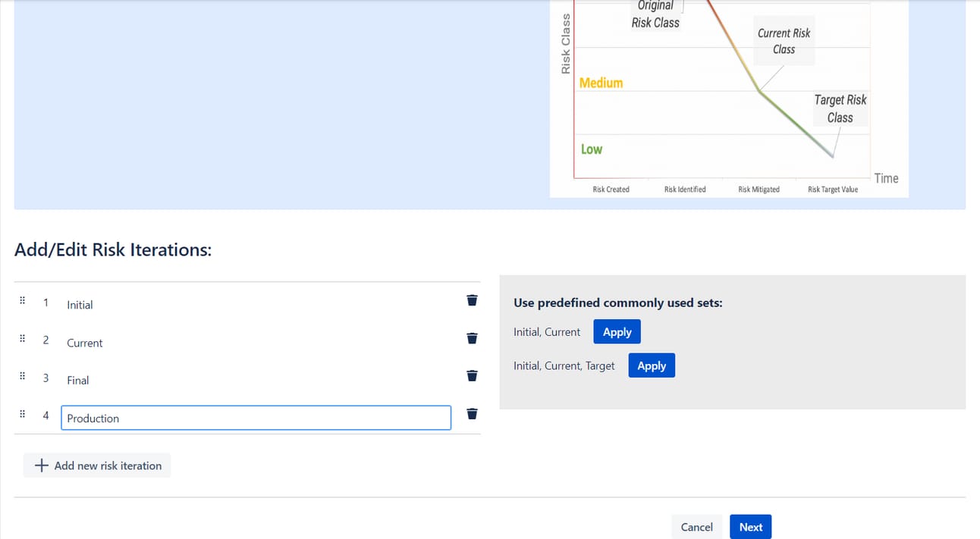Viewport: 980px width, 539px height.
Task: Click the risk class chart image
Action: pos(729,99)
